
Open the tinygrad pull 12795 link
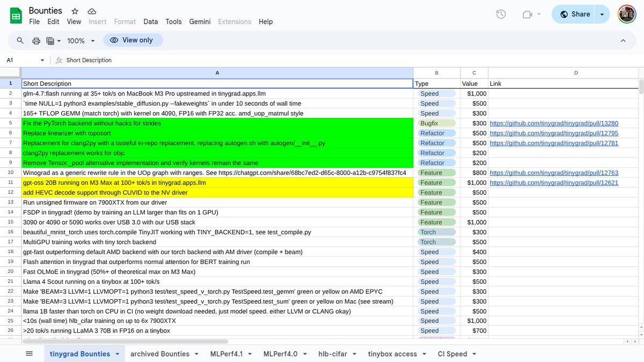click(554, 133)
